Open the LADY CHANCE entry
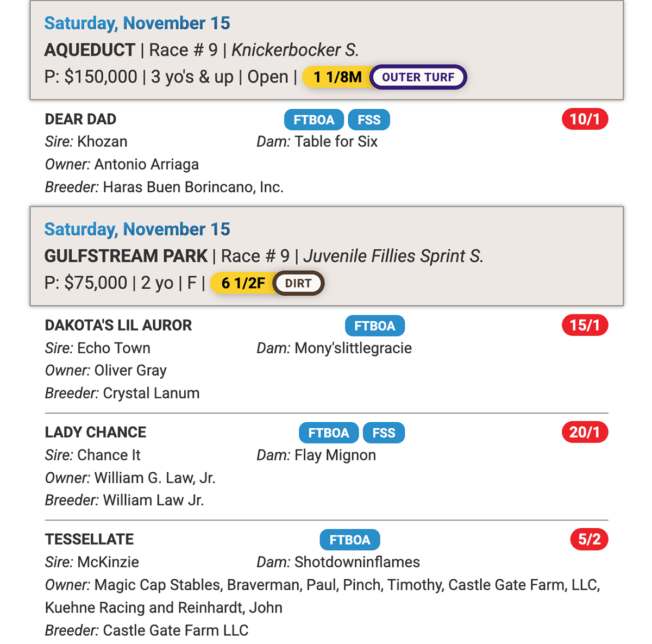The width and height of the screenshot is (652, 644). pos(96,432)
